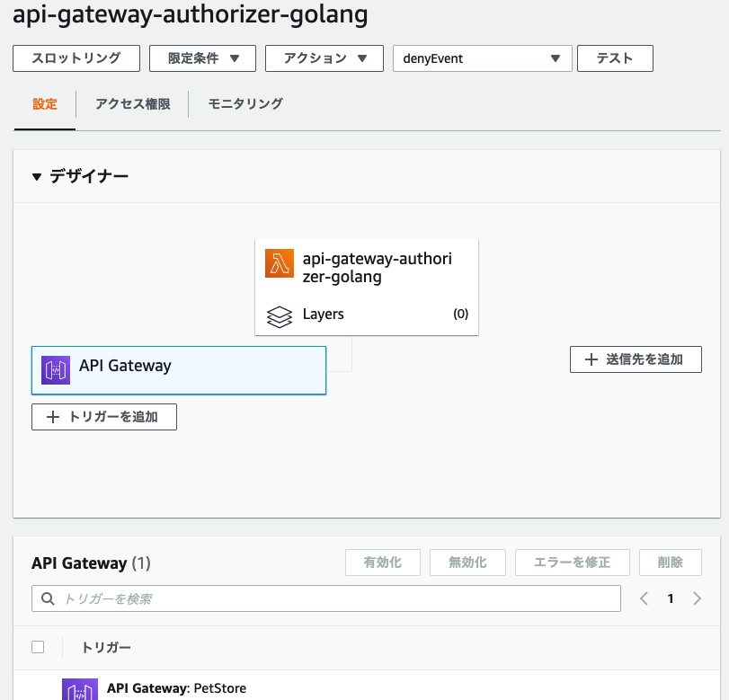Viewport: 729px width, 700px height.
Task: Open the 限定条件 dropdown
Action: (203, 58)
